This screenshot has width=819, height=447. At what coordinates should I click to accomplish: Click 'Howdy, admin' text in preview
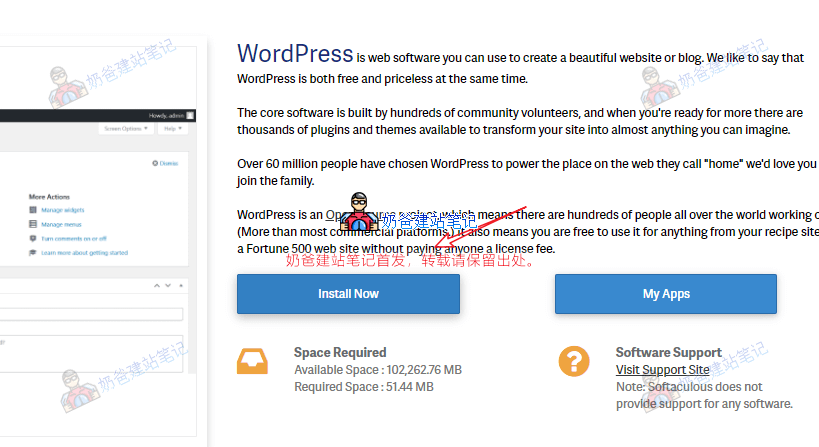[x=166, y=115]
